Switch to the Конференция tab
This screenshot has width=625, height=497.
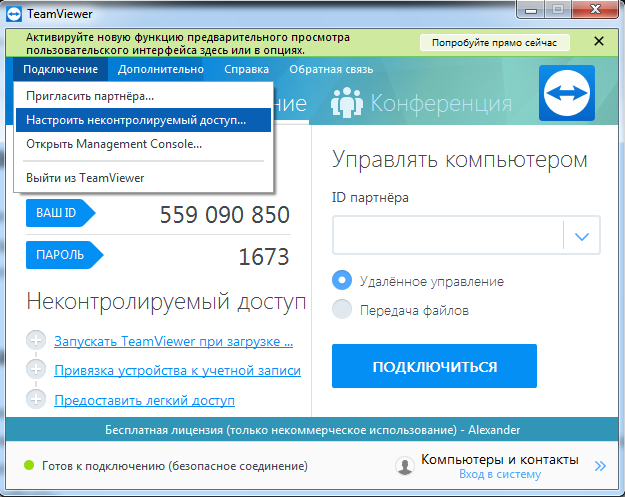pos(422,103)
